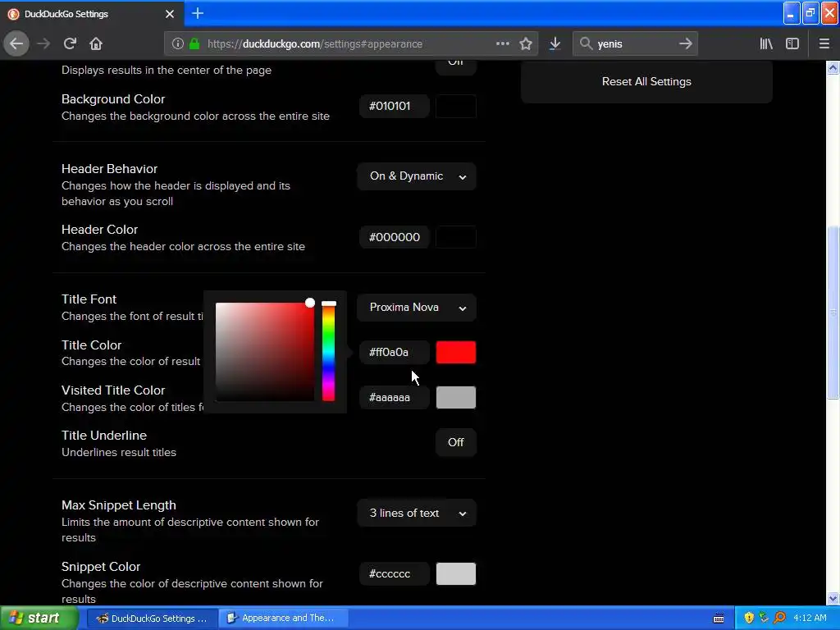Viewport: 840px width, 630px height.
Task: Open a new browser tab
Action: [198, 13]
